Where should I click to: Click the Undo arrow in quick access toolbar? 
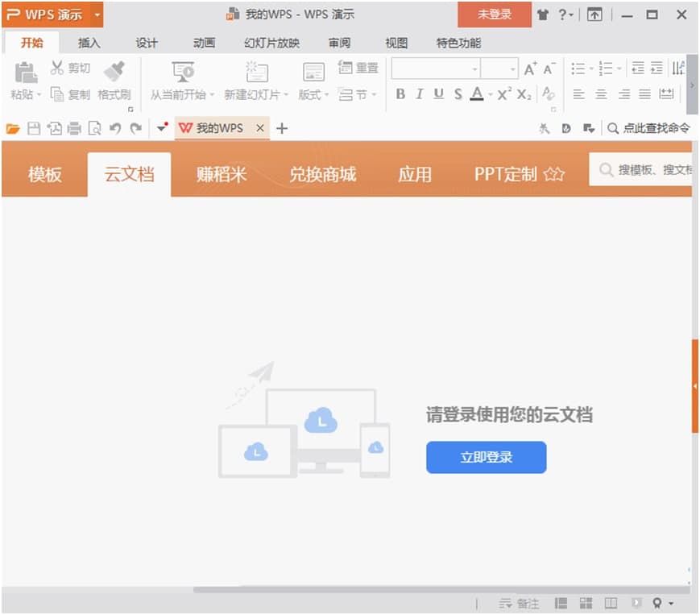click(x=116, y=127)
